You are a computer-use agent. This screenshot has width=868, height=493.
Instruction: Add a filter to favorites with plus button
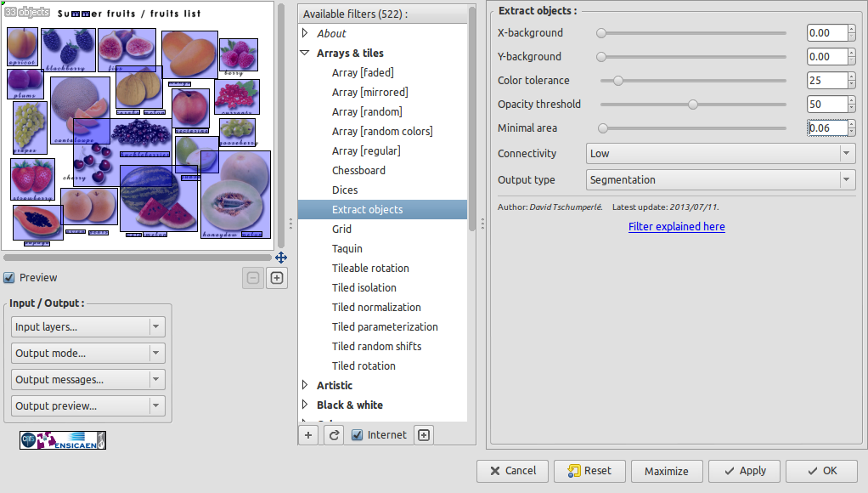coord(308,435)
